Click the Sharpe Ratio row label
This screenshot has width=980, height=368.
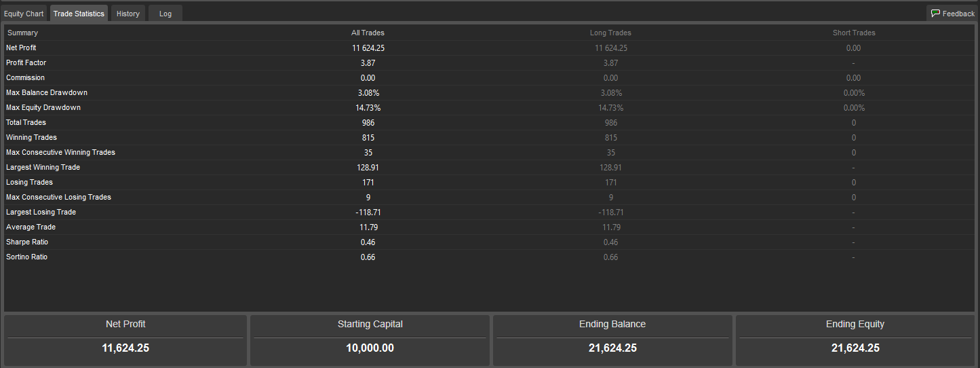[x=27, y=242]
